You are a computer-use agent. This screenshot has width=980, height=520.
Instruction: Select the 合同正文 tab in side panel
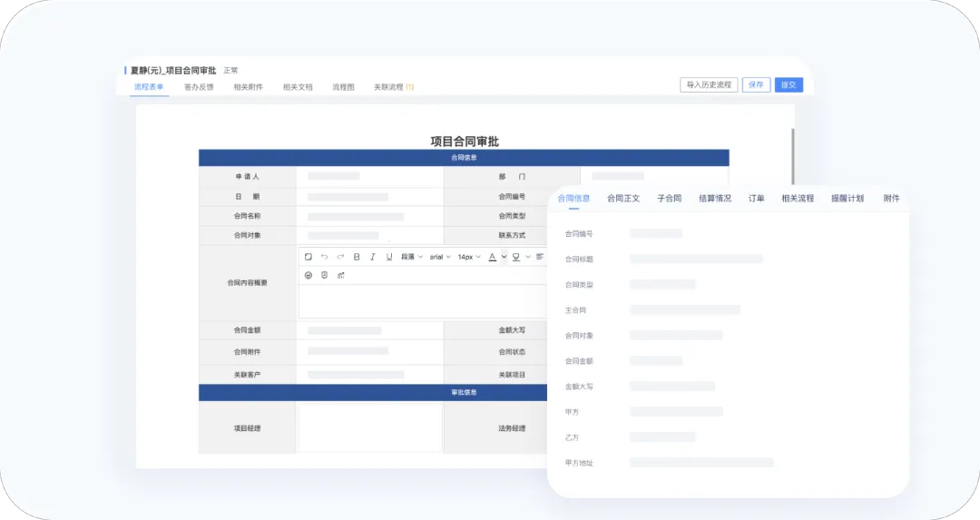623,198
